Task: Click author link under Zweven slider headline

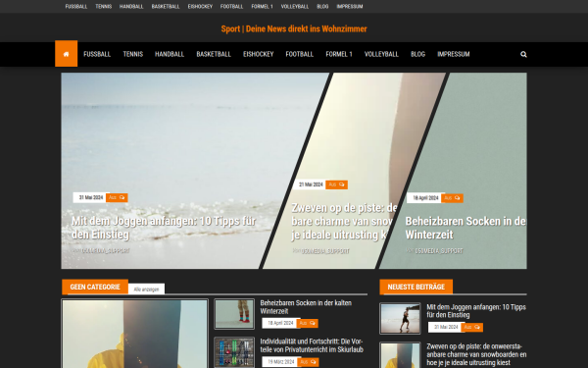Action: coord(325,251)
